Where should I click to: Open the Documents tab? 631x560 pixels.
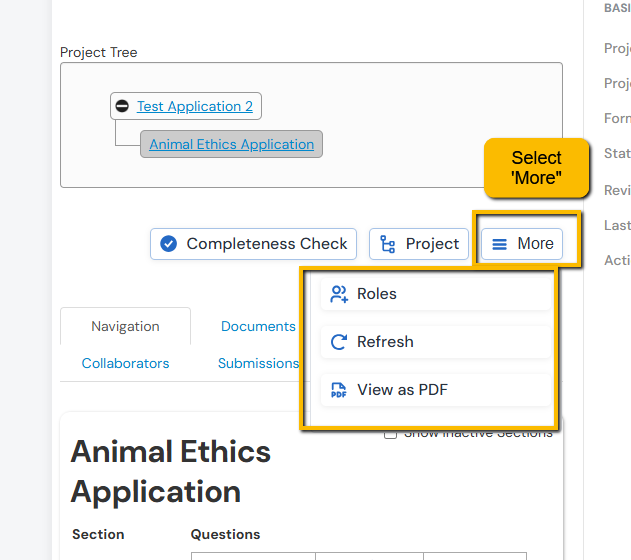point(258,326)
